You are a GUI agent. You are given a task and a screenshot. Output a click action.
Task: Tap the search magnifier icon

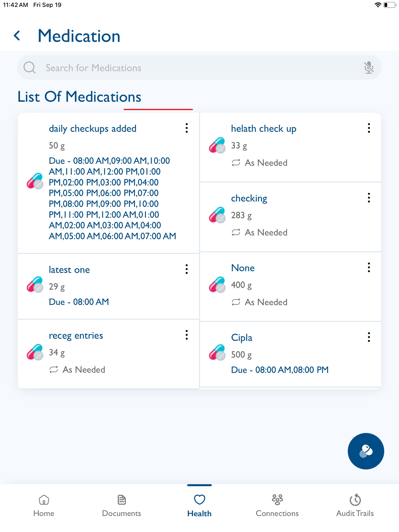tap(30, 68)
